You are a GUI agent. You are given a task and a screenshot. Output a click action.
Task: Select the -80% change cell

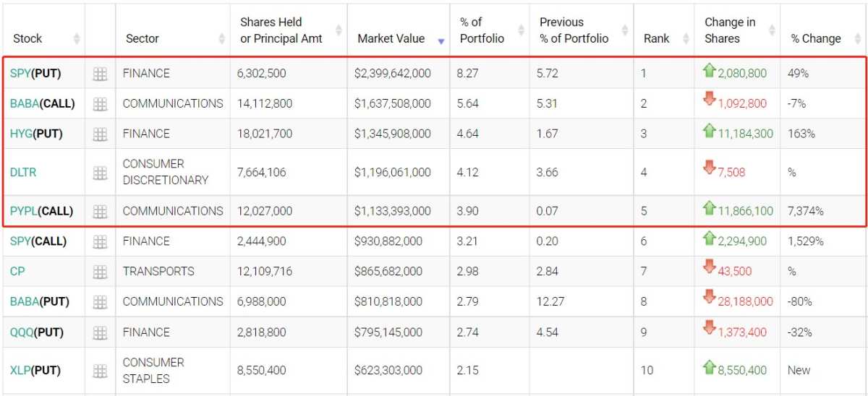coord(799,302)
